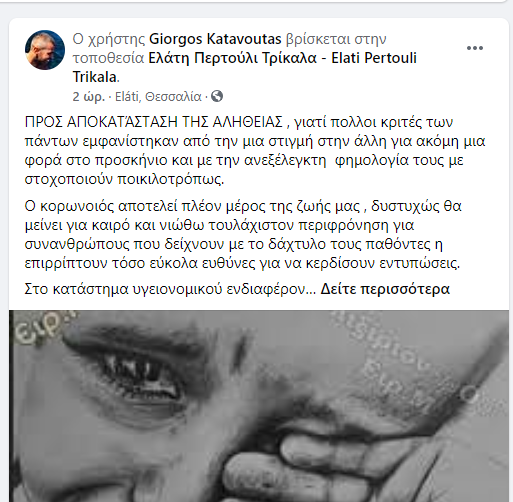Click the word 'περιφρόνηση' in second paragraph

click(x=343, y=226)
